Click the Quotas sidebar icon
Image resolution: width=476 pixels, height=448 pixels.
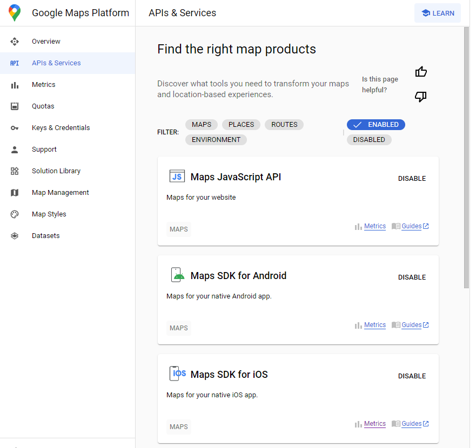tap(15, 106)
